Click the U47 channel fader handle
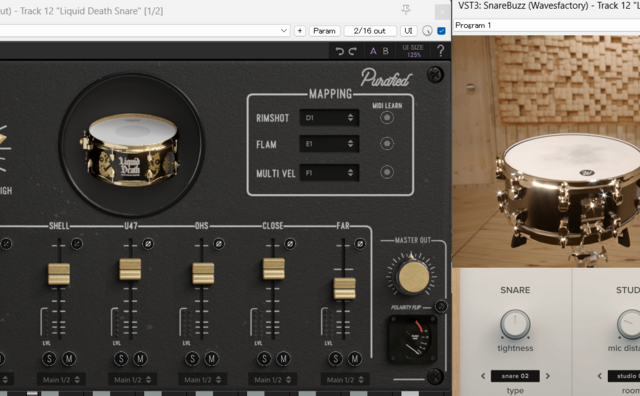The image size is (640, 396). click(x=130, y=269)
